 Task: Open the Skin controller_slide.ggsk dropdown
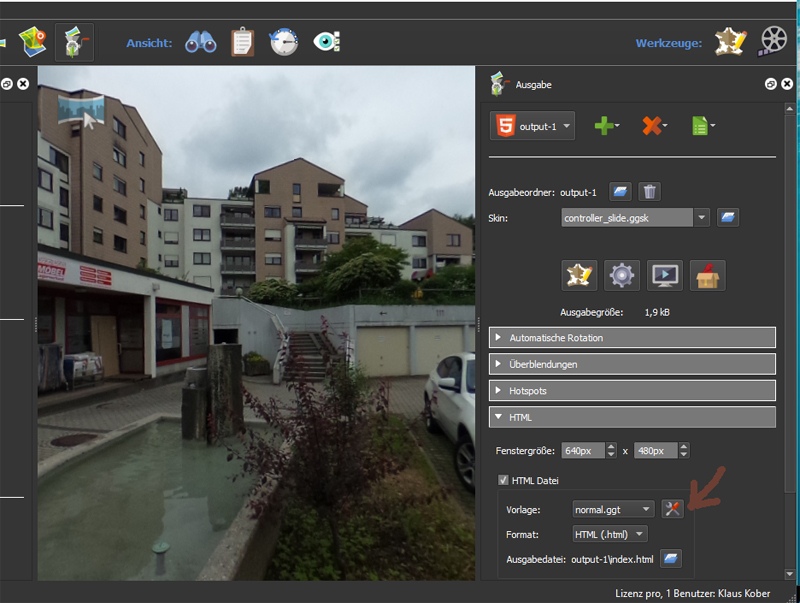click(x=702, y=217)
